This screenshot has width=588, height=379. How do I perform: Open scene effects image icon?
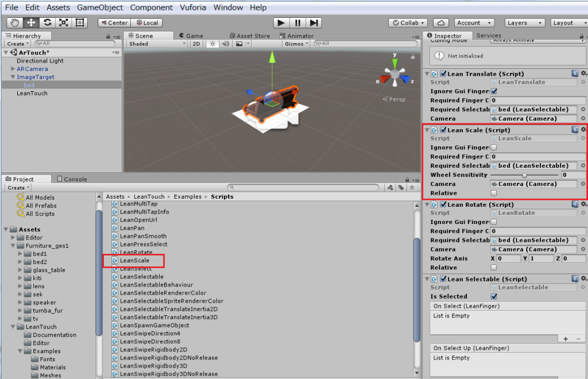239,44
